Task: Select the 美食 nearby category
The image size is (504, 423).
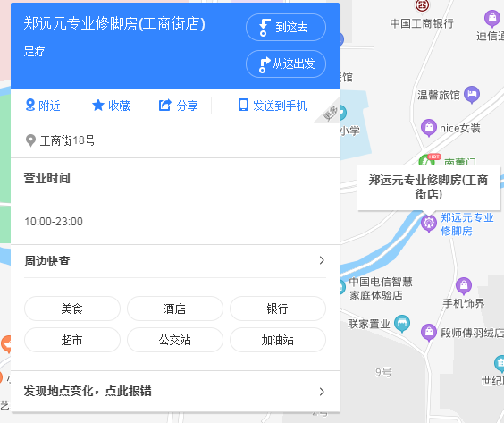Action: click(x=72, y=309)
